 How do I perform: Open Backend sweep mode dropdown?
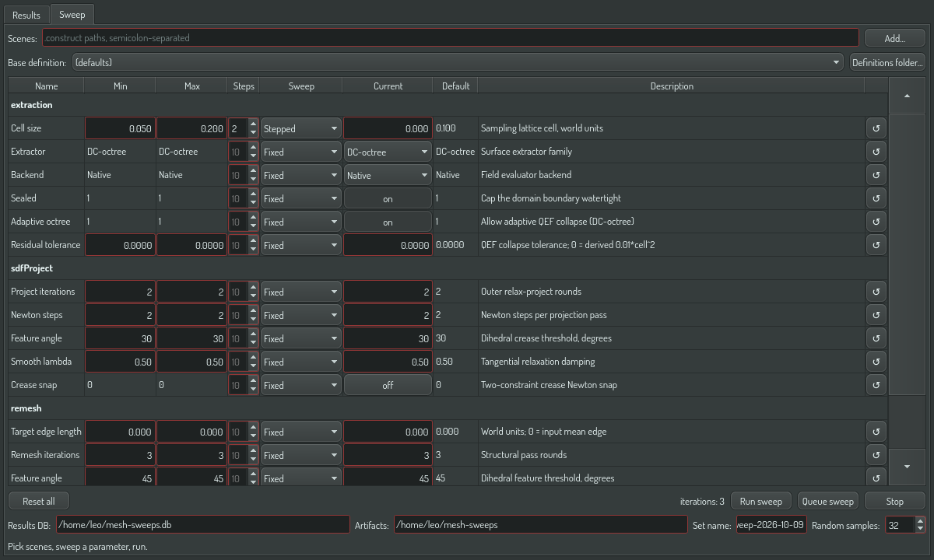pos(301,175)
